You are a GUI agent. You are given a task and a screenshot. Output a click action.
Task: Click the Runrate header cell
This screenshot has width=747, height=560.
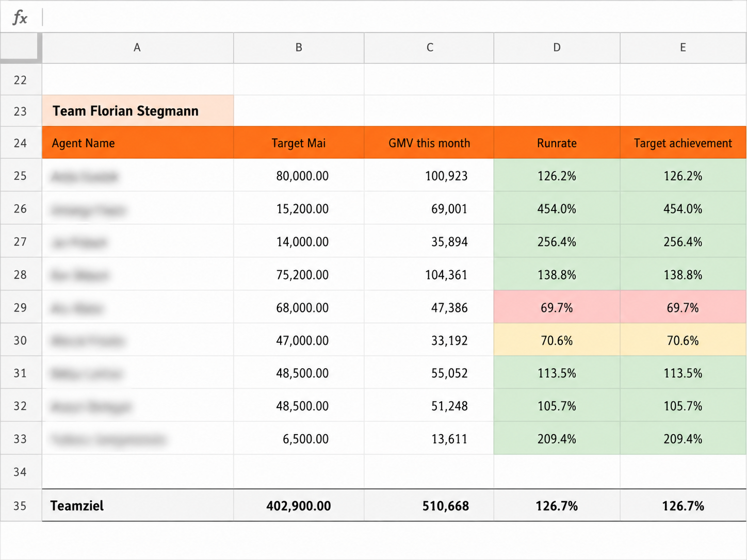[557, 143]
